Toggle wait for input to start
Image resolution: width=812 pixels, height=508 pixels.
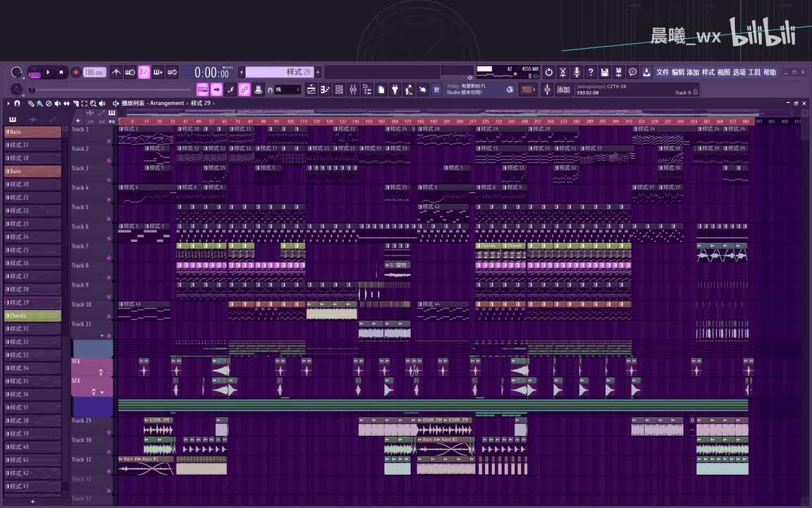(x=130, y=72)
